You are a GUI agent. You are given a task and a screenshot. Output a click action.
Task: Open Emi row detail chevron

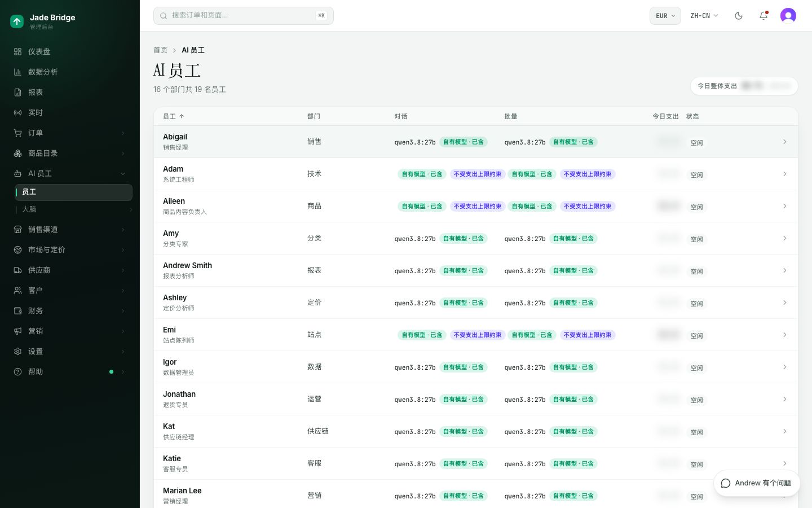(x=784, y=335)
